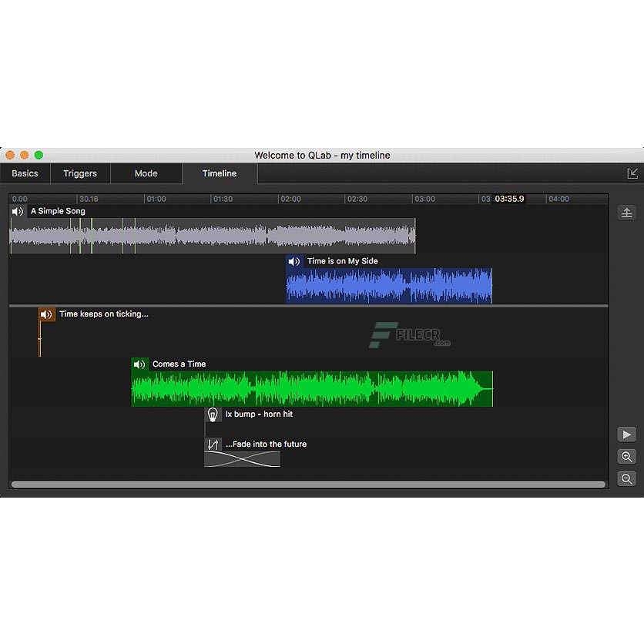Image resolution: width=644 pixels, height=644 pixels.
Task: Switch to the Basics tab
Action: pyautogui.click(x=25, y=173)
